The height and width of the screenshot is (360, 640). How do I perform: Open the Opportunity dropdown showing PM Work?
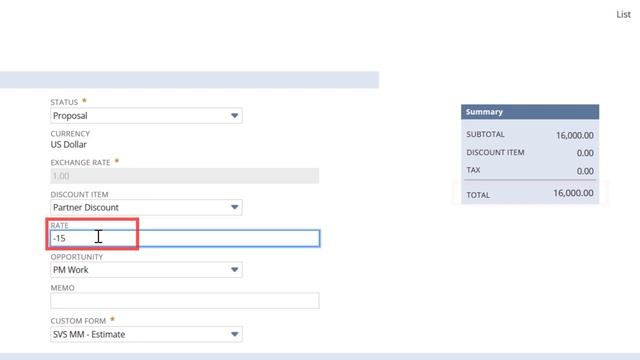coord(146,270)
